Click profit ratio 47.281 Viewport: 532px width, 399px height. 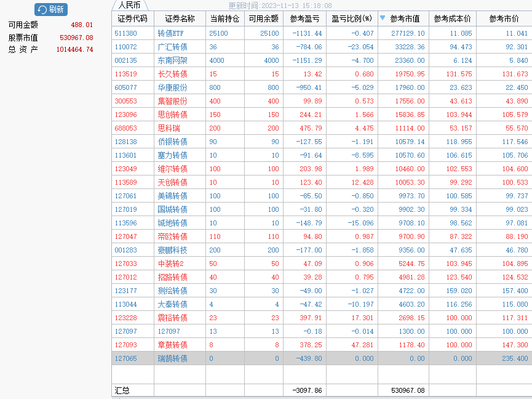[x=362, y=345]
